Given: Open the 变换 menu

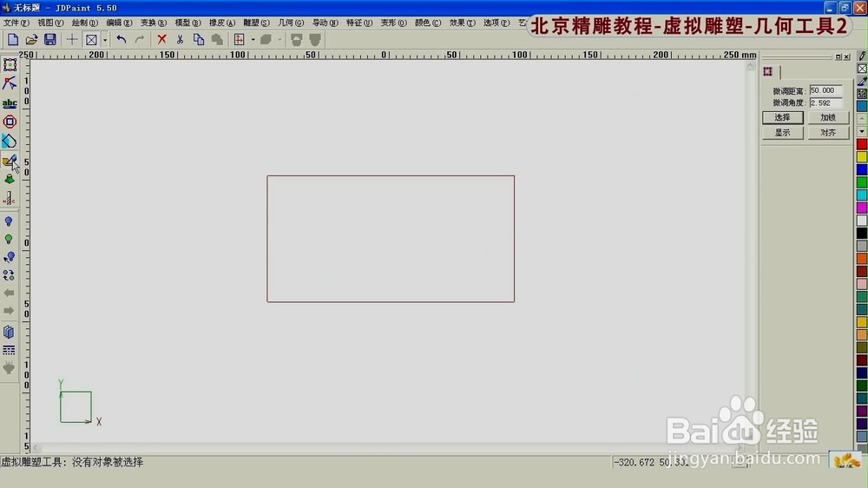Looking at the screenshot, I should pos(154,23).
